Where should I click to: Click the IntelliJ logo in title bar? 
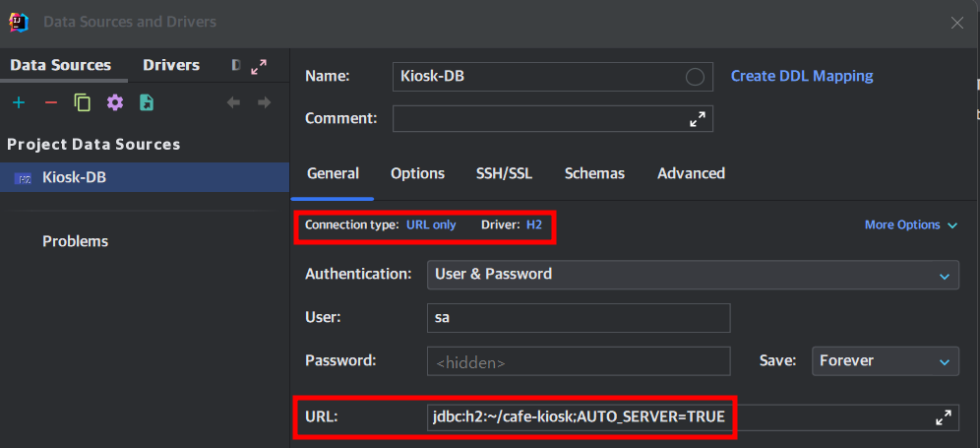[19, 23]
